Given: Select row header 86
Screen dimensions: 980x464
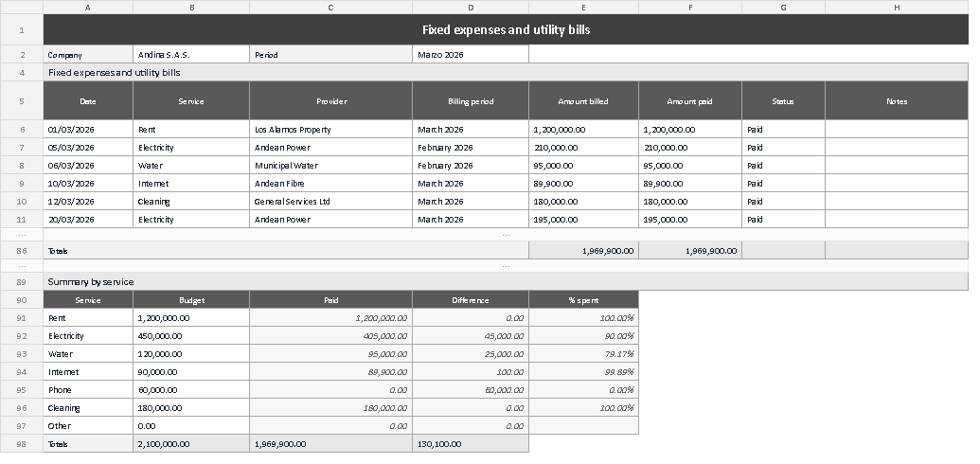Looking at the screenshot, I should (22, 251).
